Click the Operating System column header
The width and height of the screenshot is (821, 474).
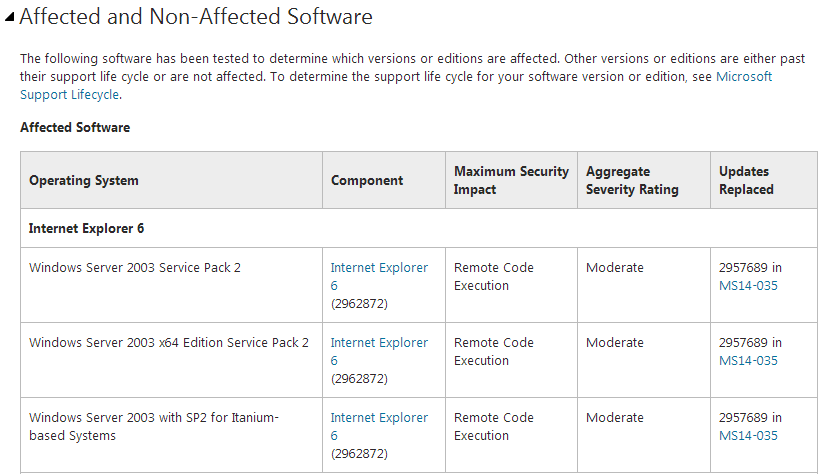click(x=84, y=181)
